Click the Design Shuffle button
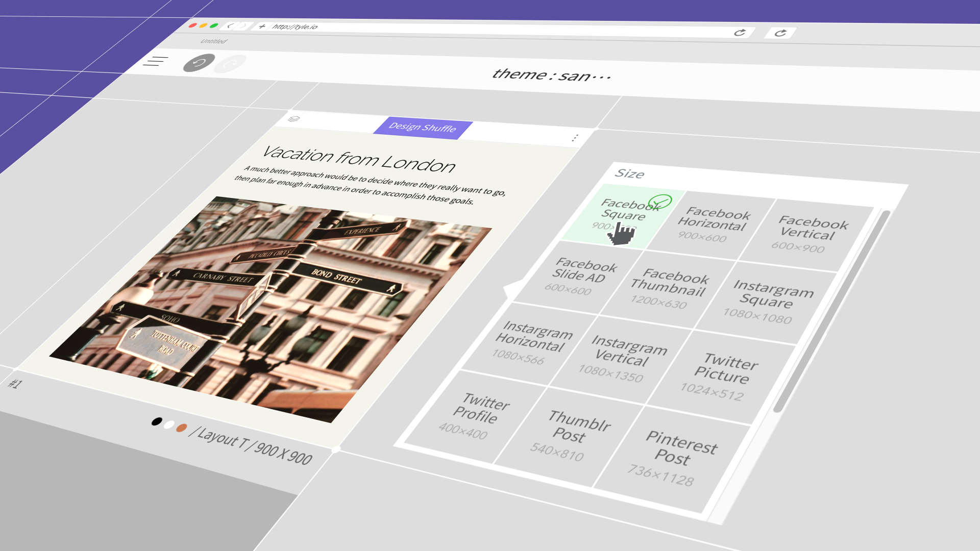 click(x=423, y=128)
